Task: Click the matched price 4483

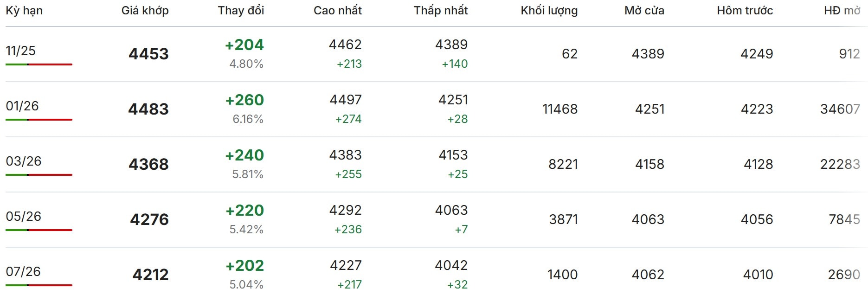Action: click(148, 109)
